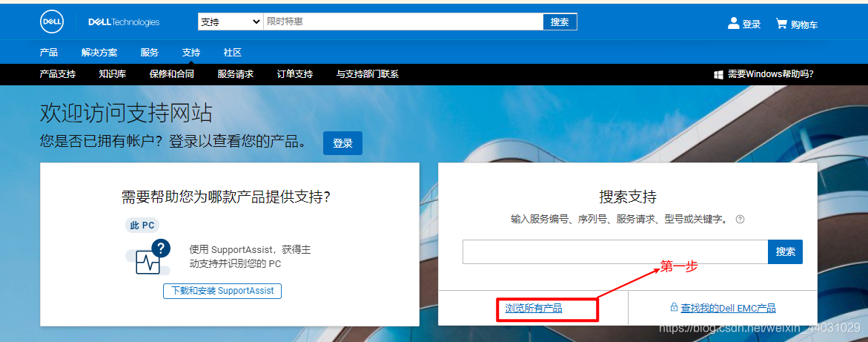Go to 产品支持 submenu

click(58, 74)
